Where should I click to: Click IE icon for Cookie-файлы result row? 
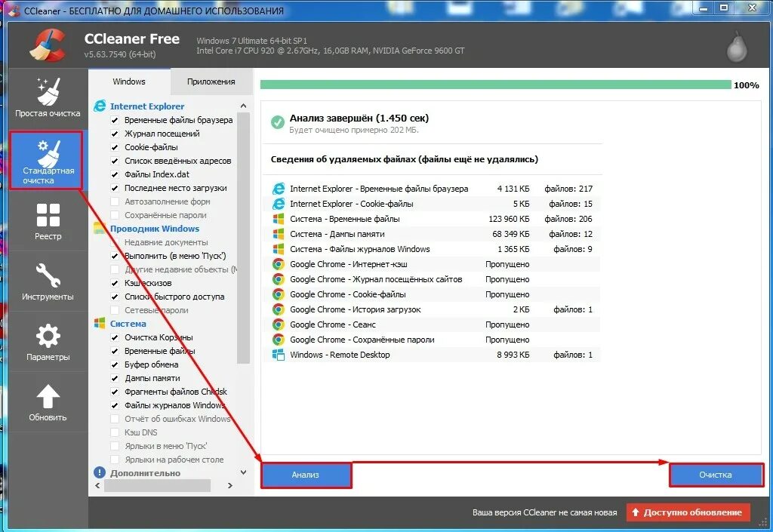279,204
